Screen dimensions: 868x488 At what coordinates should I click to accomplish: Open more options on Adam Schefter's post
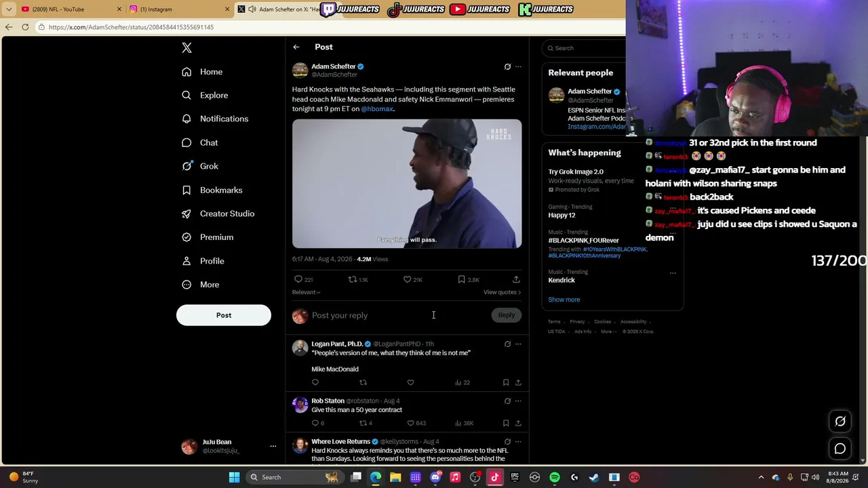pos(518,66)
